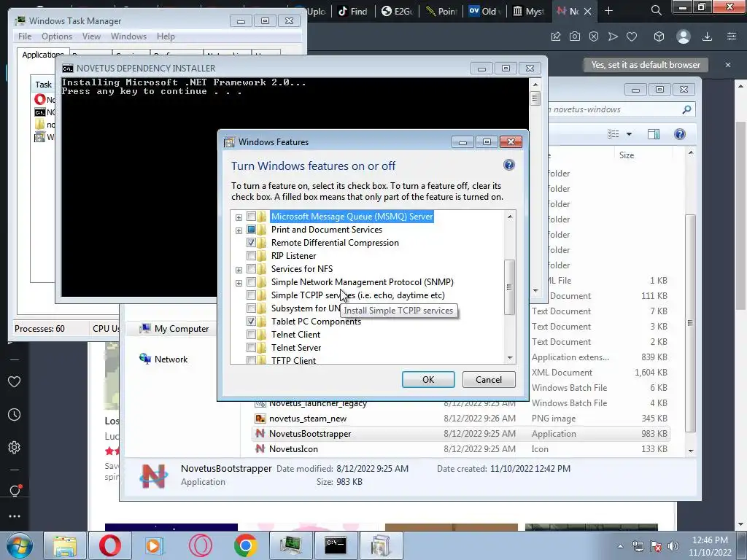The width and height of the screenshot is (747, 560).
Task: Open a new browser tab with plus icon
Action: (x=609, y=11)
